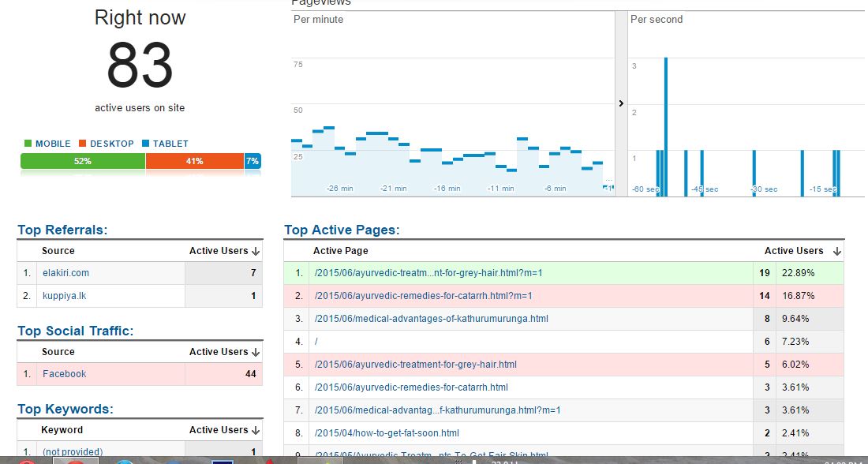Click the (not provided) keyword link

pyautogui.click(x=73, y=452)
